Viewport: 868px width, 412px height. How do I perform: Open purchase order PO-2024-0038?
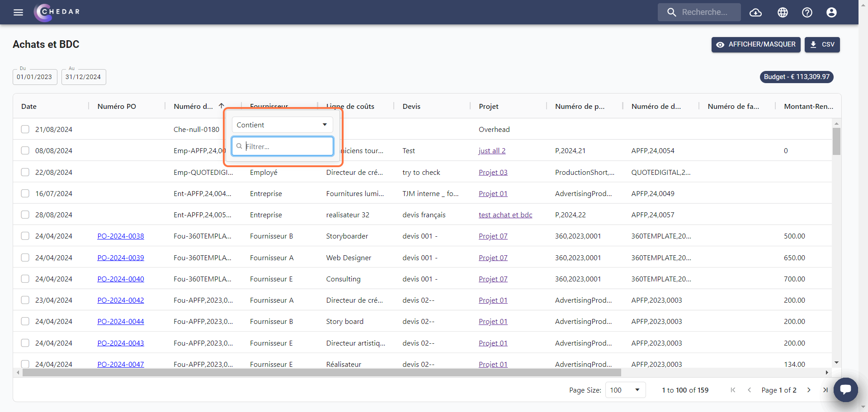pos(121,236)
